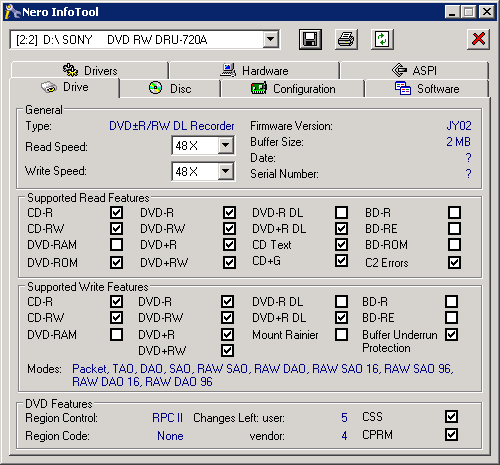Click the RPC II region control value
500x465 pixels.
167,418
